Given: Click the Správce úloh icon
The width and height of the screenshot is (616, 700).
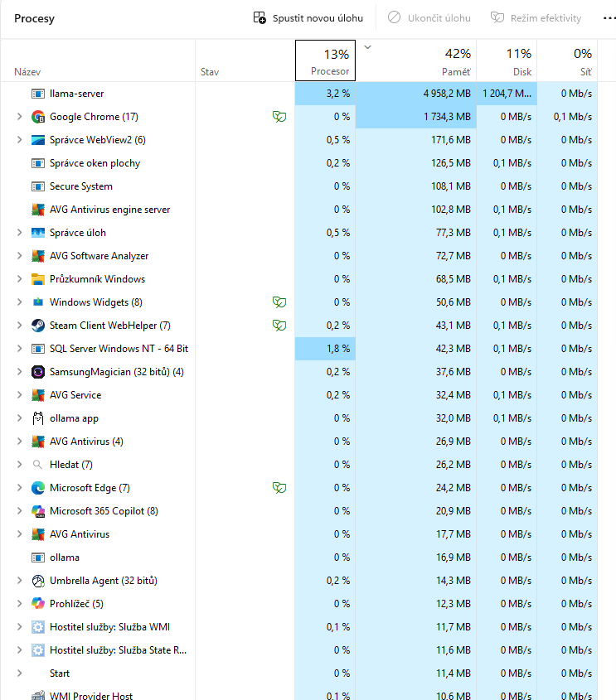Looking at the screenshot, I should [38, 233].
